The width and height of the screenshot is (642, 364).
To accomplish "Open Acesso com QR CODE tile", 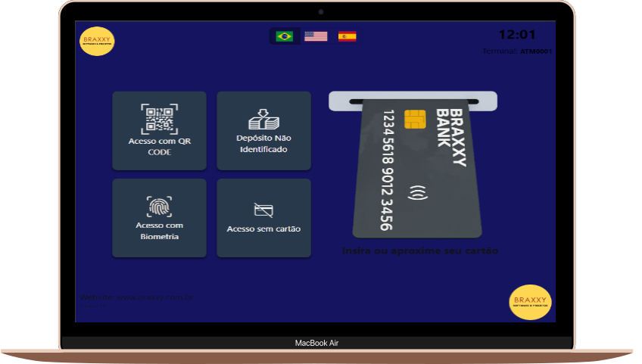I will click(159, 131).
